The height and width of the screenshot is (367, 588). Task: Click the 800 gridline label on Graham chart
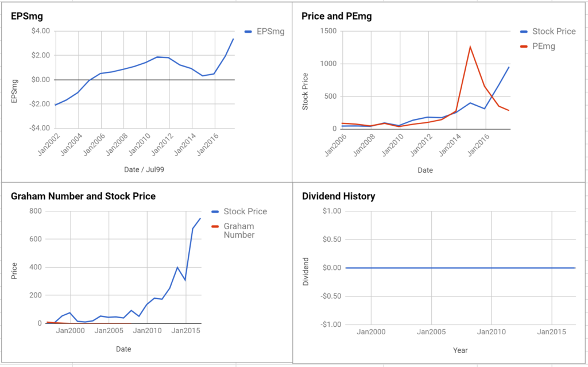coord(35,211)
